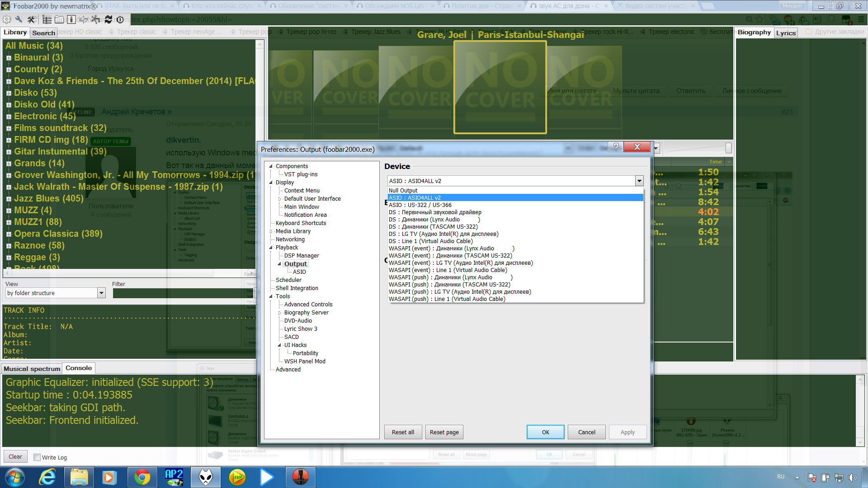Open Google Chrome from the taskbar

(142, 477)
